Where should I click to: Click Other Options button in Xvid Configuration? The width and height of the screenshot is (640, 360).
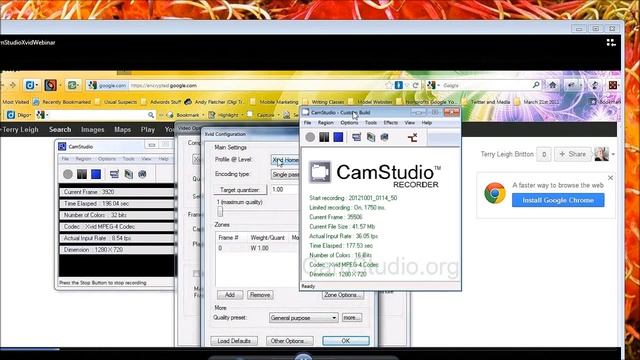(289, 341)
